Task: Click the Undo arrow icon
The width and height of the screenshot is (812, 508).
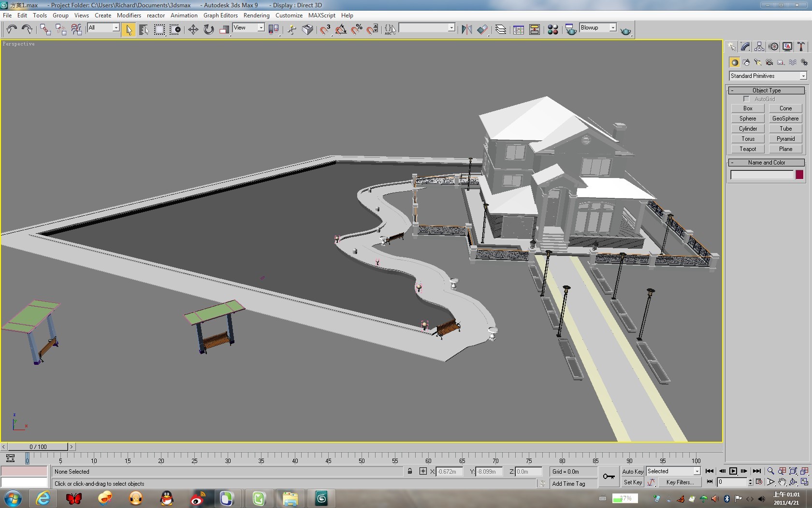Action: (x=12, y=30)
